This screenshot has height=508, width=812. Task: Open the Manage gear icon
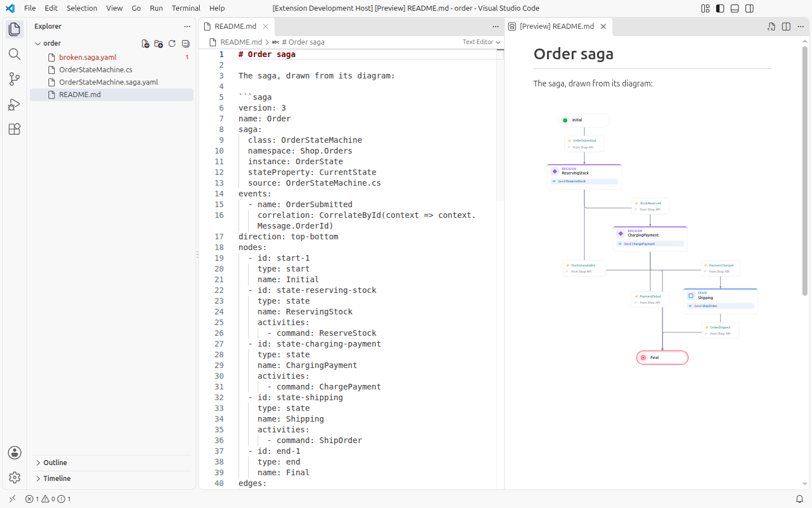tap(15, 478)
